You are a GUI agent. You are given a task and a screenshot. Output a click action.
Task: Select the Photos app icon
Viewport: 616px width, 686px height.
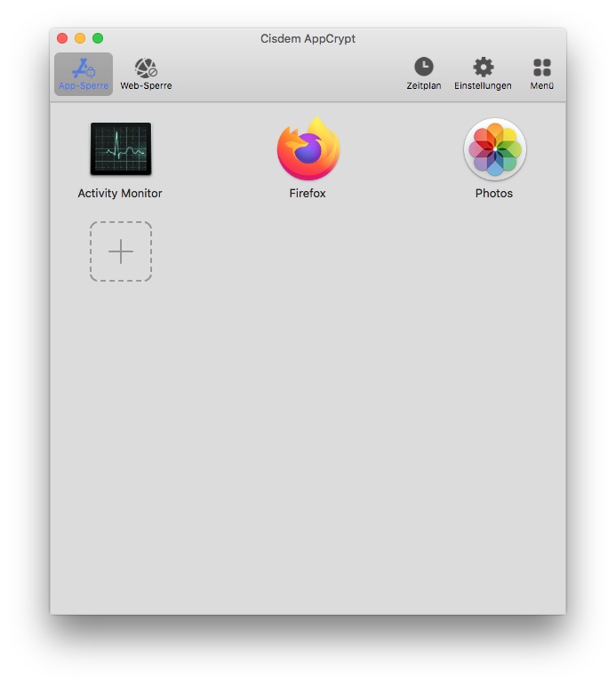click(494, 149)
